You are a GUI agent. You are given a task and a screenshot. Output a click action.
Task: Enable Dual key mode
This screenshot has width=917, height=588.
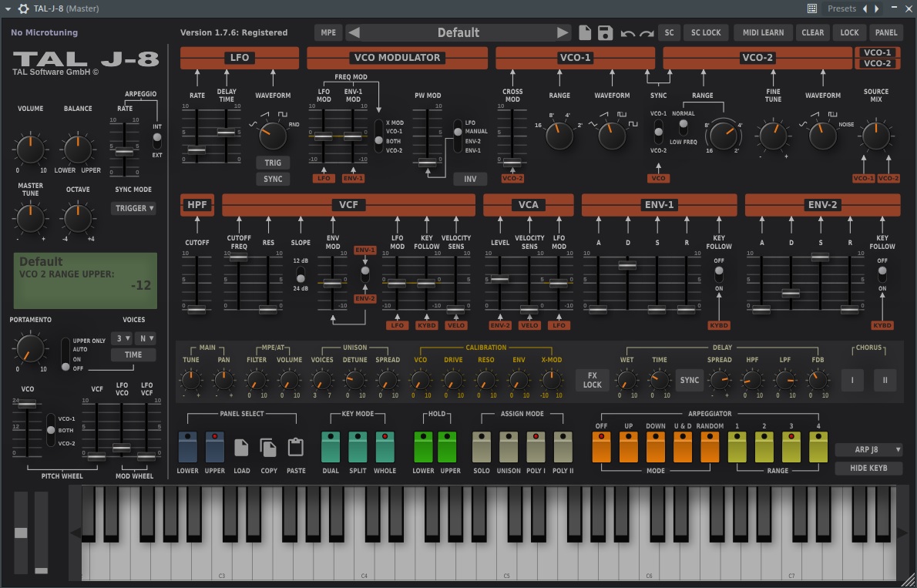pyautogui.click(x=331, y=447)
